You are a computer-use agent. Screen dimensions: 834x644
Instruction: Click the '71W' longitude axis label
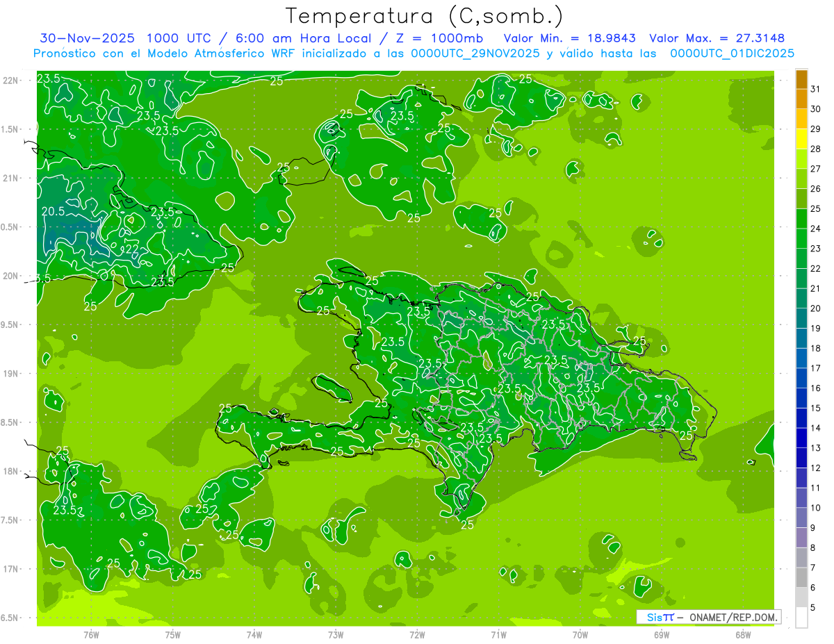click(499, 634)
